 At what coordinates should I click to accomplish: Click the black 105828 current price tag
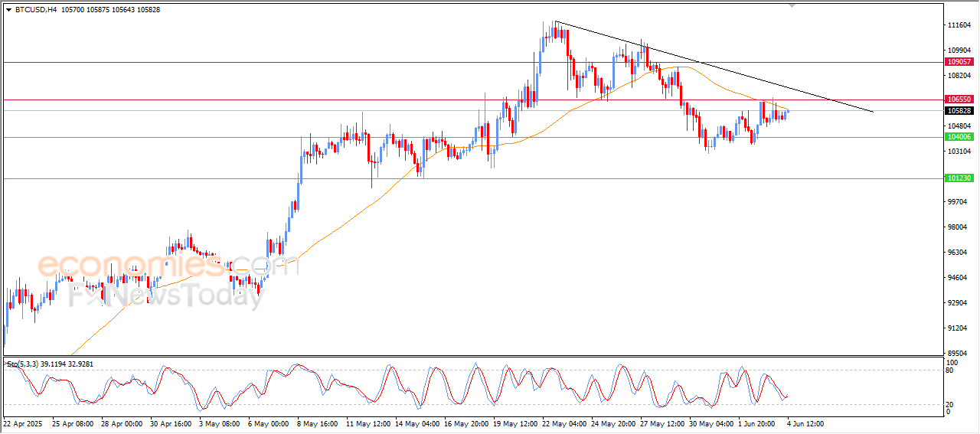(x=959, y=111)
